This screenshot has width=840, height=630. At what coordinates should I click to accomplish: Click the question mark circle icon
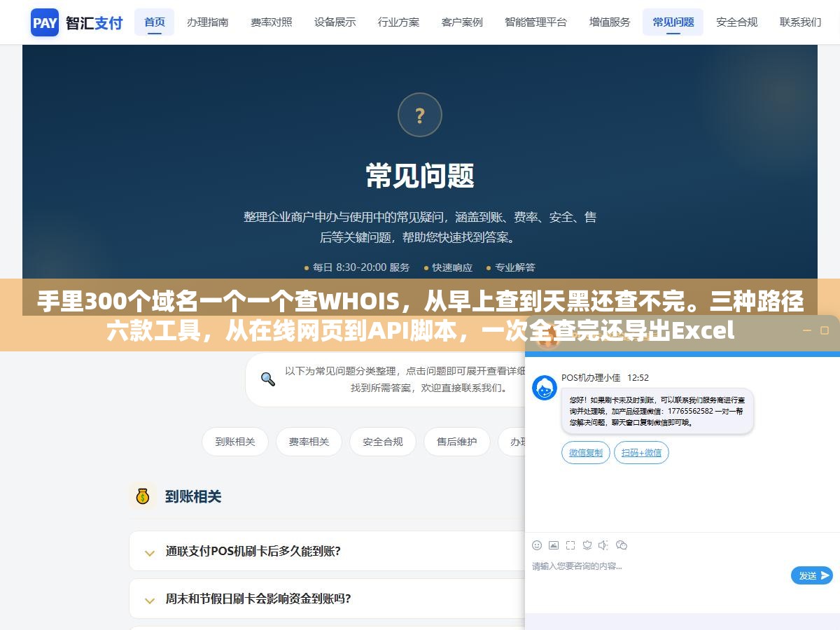pyautogui.click(x=420, y=115)
